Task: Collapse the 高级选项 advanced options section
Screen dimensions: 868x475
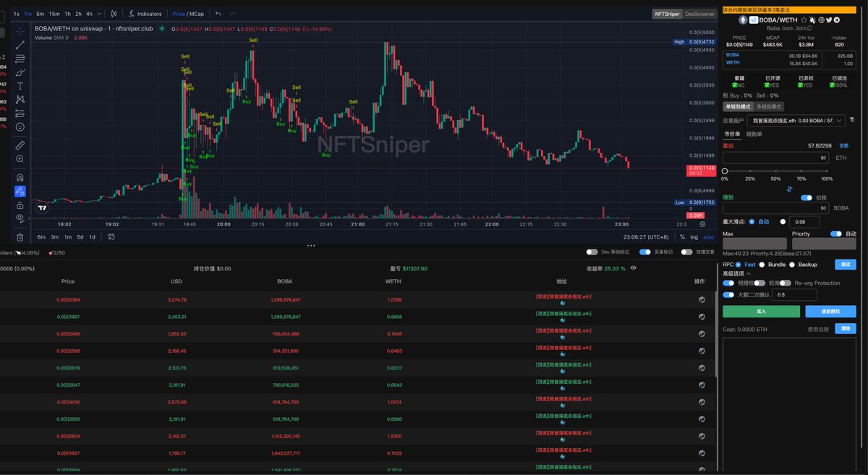Action: [736, 274]
